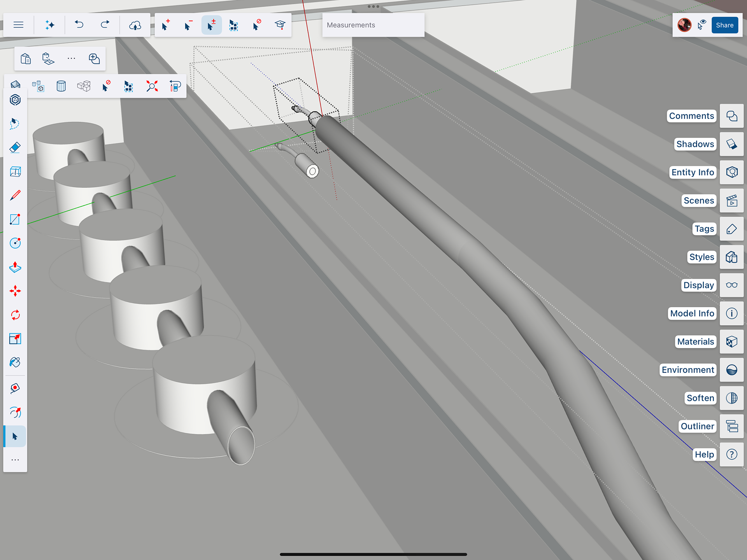
Task: Toggle collaborator cursor visibility
Action: 702,25
